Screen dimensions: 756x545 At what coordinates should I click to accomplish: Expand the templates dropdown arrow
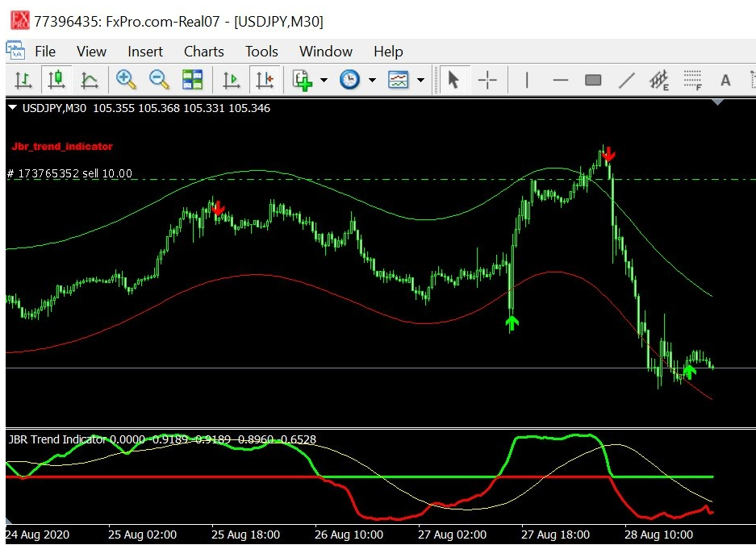(x=420, y=80)
